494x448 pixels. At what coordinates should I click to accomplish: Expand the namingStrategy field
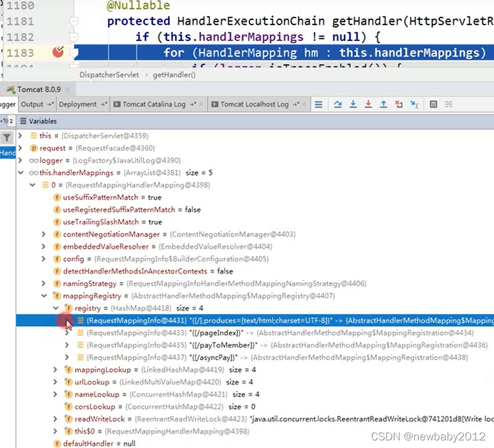pyautogui.click(x=44, y=283)
